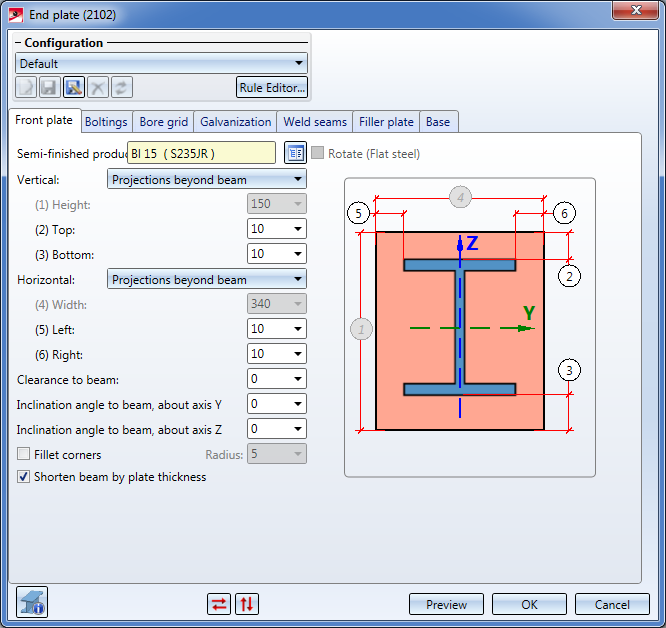Click the Cancel button
Image resolution: width=666 pixels, height=628 pixels.
coord(612,604)
